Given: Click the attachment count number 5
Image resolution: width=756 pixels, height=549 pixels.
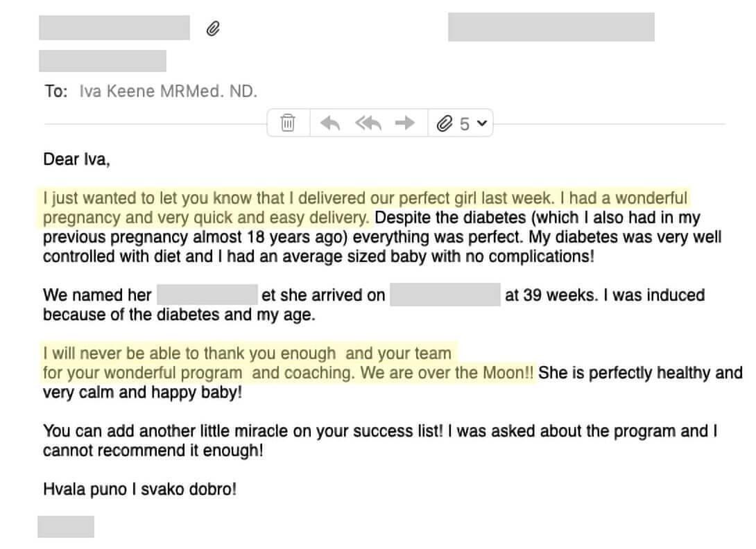Looking at the screenshot, I should 464,124.
